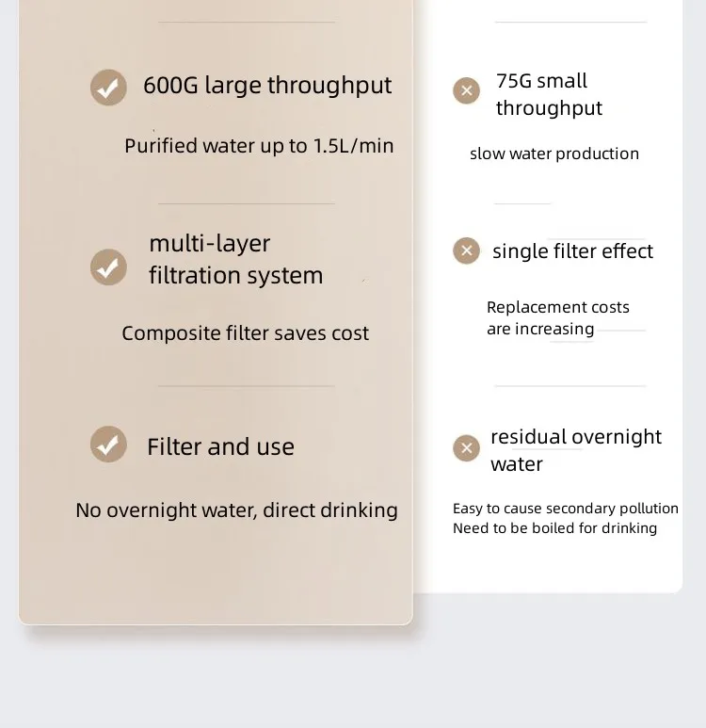This screenshot has width=706, height=728.
Task: Click the checkmark icon beside 600G large throughput
Action: point(108,88)
